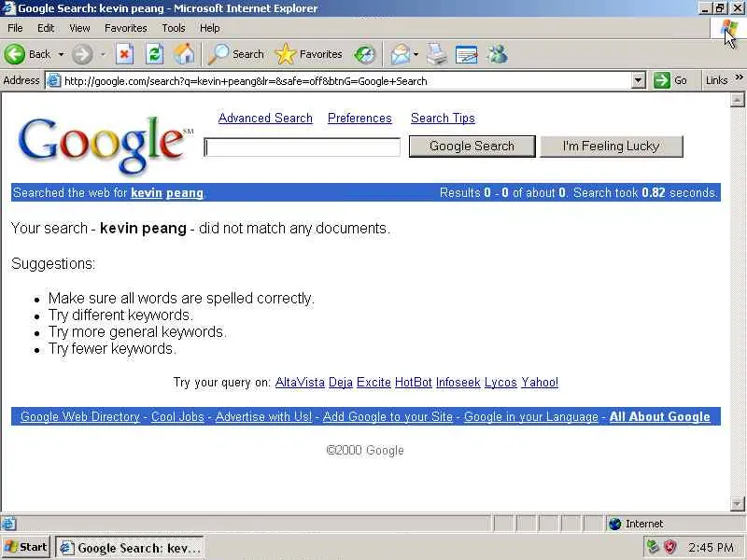Open the Advertise with Us! link
This screenshot has width=747, height=560.
(264, 416)
